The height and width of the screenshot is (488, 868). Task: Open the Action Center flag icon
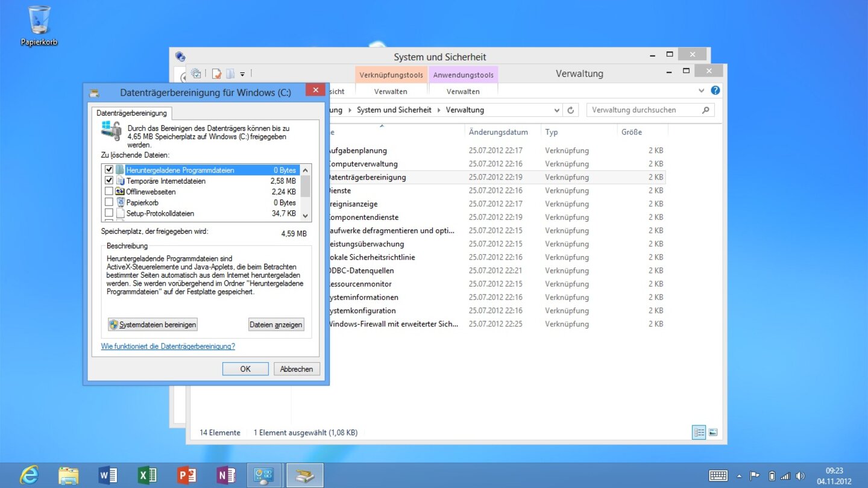coord(753,476)
